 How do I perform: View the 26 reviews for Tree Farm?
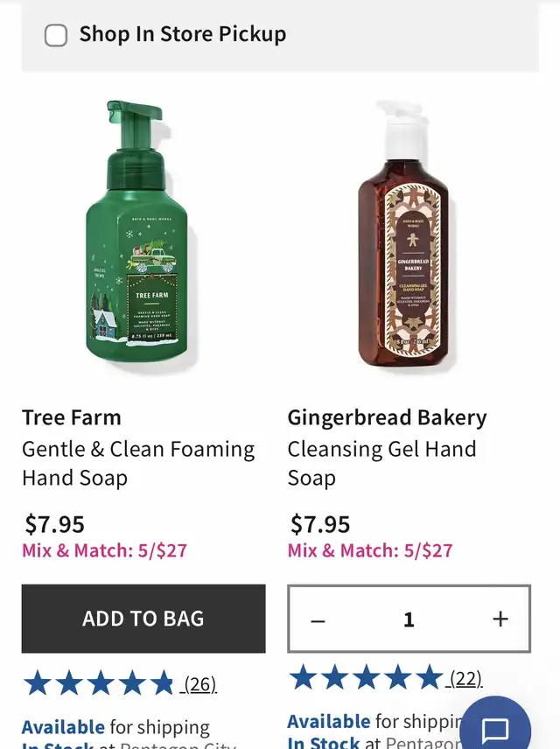[x=200, y=684]
